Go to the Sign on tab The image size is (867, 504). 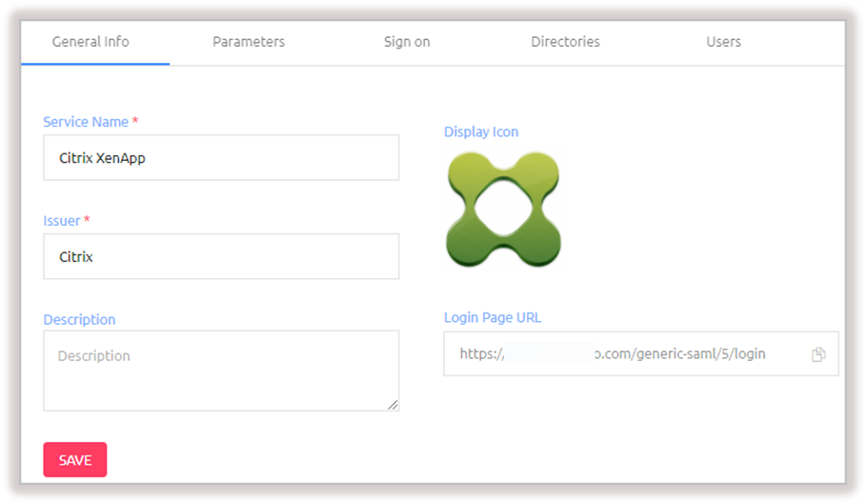pyautogui.click(x=407, y=42)
